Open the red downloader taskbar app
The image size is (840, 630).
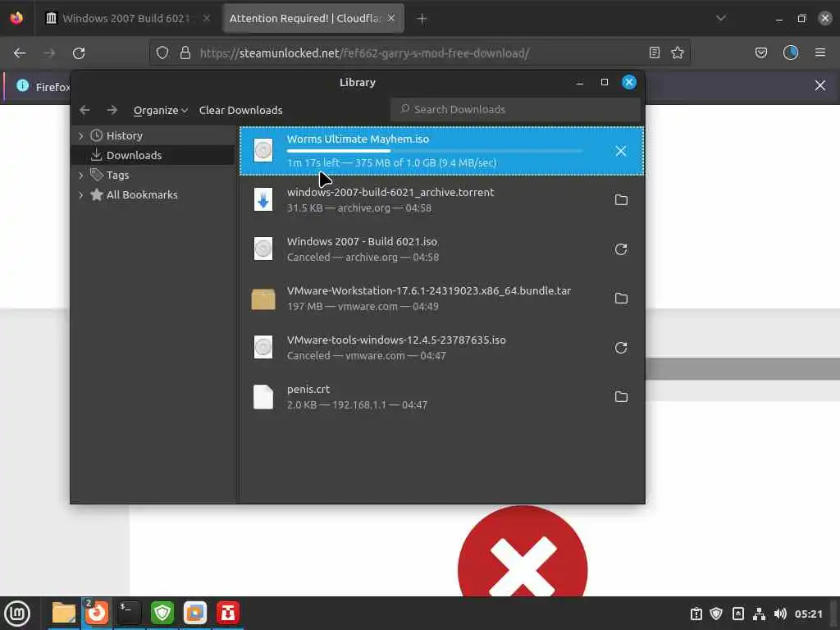point(228,613)
